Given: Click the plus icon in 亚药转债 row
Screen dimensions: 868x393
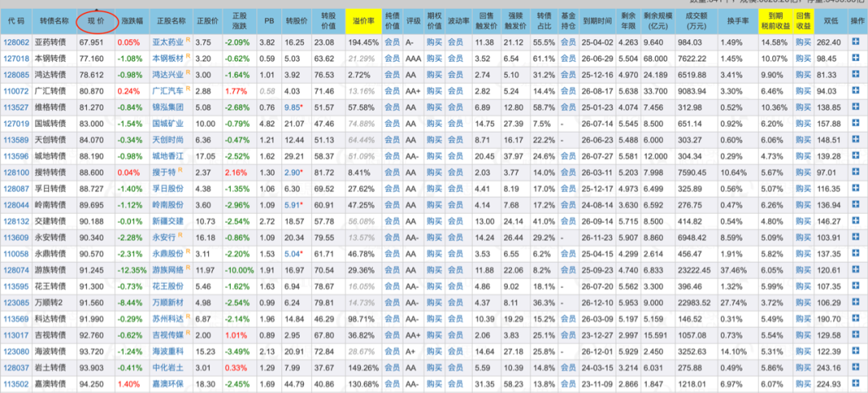Looking at the screenshot, I should (x=856, y=42).
